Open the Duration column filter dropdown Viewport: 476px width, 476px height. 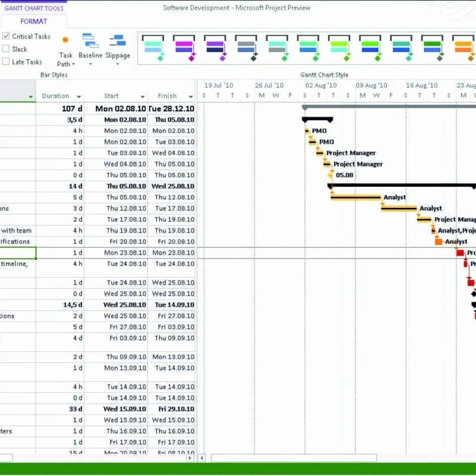point(79,97)
